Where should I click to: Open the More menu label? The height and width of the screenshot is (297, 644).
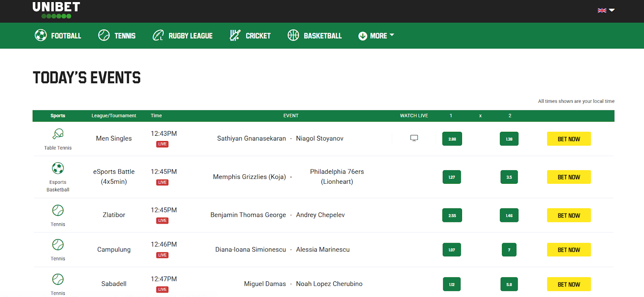[378, 36]
